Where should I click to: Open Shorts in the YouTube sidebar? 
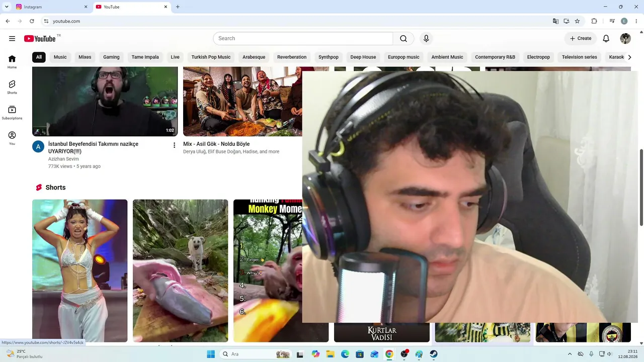[x=12, y=87]
